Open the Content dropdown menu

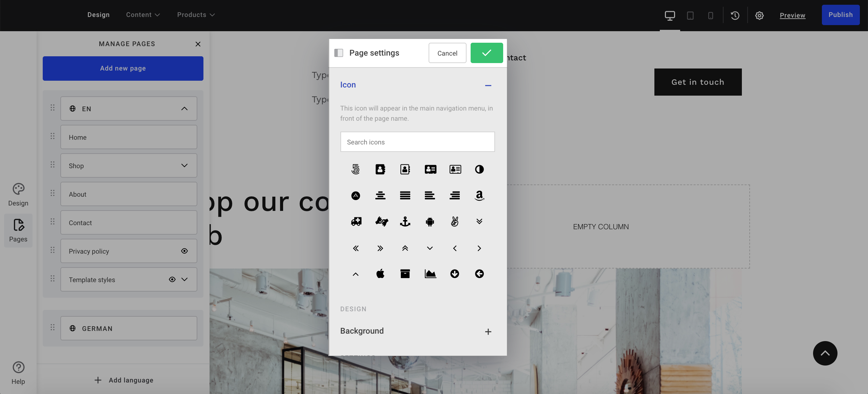point(143,15)
